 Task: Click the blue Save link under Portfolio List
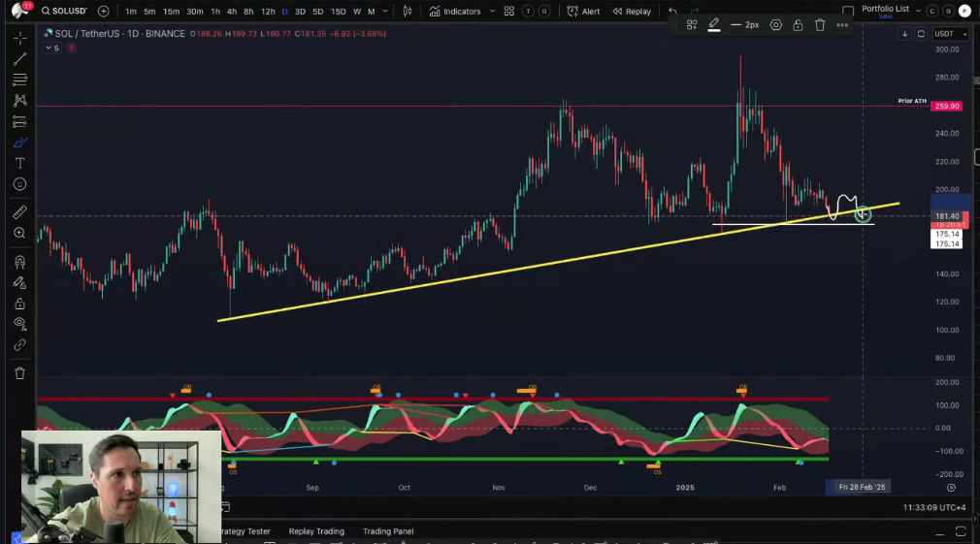click(x=885, y=16)
